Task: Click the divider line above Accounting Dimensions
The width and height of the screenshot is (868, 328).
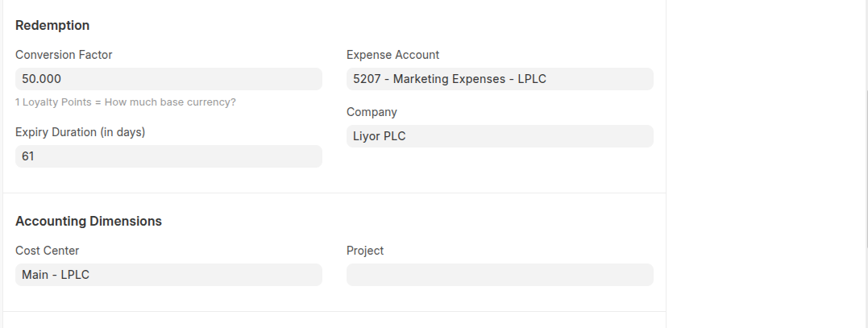Action: tap(334, 193)
